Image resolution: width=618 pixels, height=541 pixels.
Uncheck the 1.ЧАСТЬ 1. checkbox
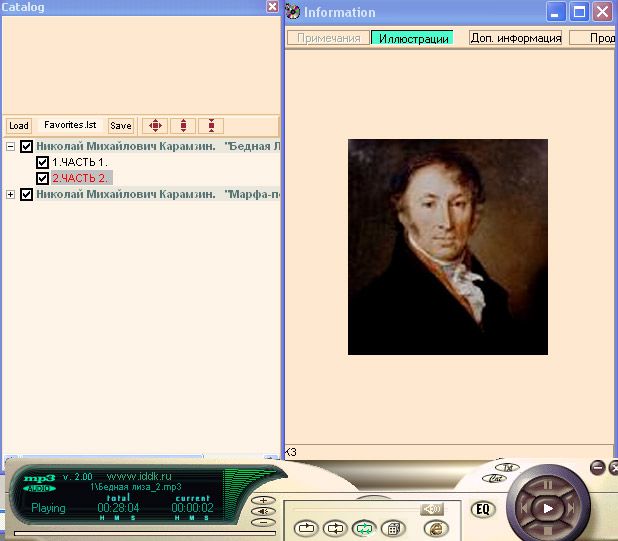[42, 162]
